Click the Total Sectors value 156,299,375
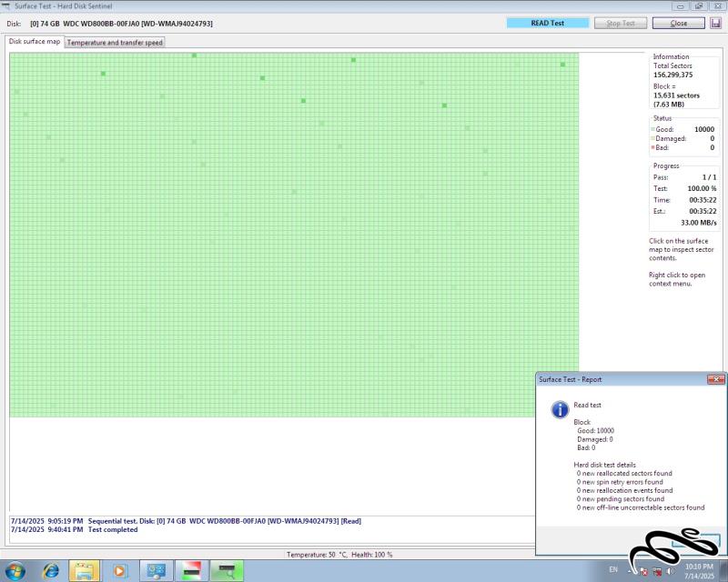The width and height of the screenshot is (728, 582). tap(672, 75)
